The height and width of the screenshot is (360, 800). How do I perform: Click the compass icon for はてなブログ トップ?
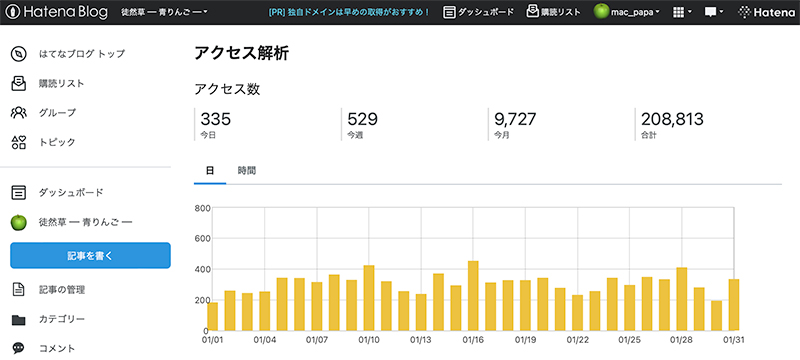18,54
